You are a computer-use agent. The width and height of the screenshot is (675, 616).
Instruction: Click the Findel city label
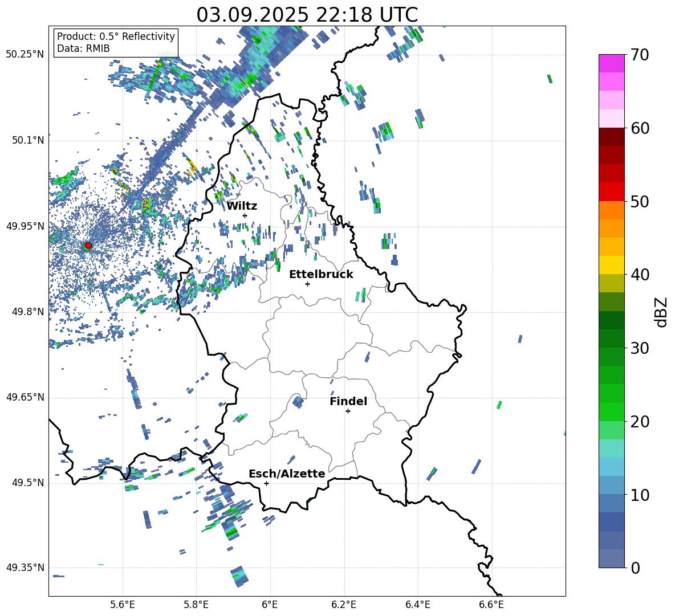point(348,401)
